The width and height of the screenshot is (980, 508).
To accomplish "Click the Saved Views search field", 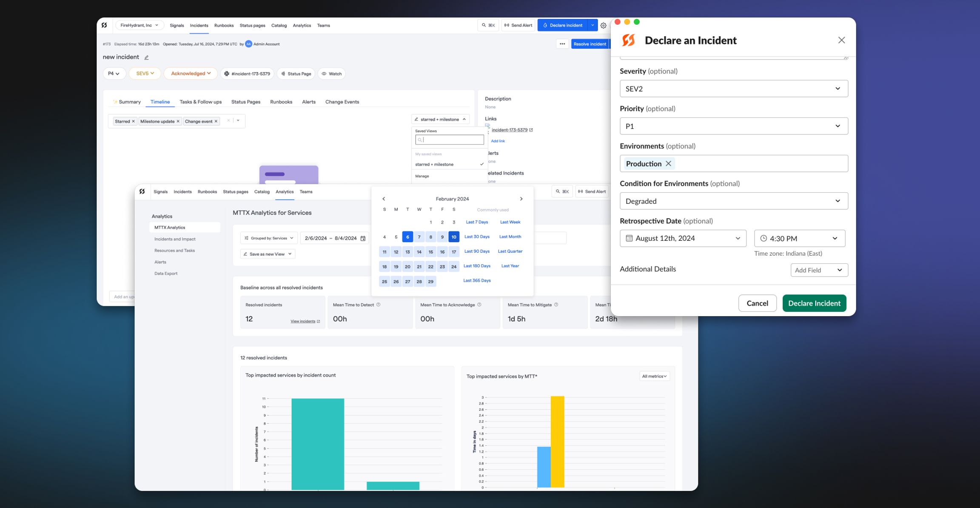I will [450, 140].
